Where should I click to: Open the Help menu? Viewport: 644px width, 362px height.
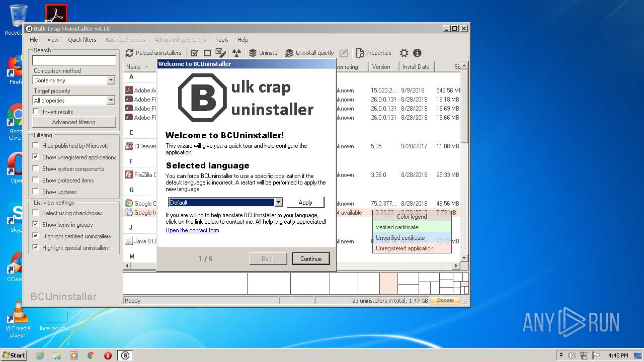point(243,40)
